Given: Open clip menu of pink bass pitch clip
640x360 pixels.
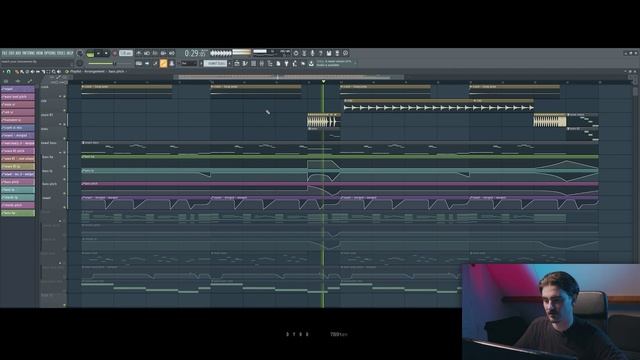Looking at the screenshot, I should point(83,184).
